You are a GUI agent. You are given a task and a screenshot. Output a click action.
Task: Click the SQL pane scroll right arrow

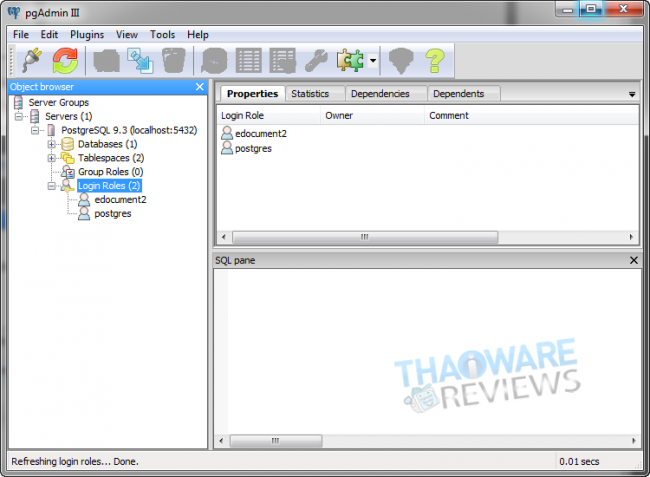pos(634,441)
